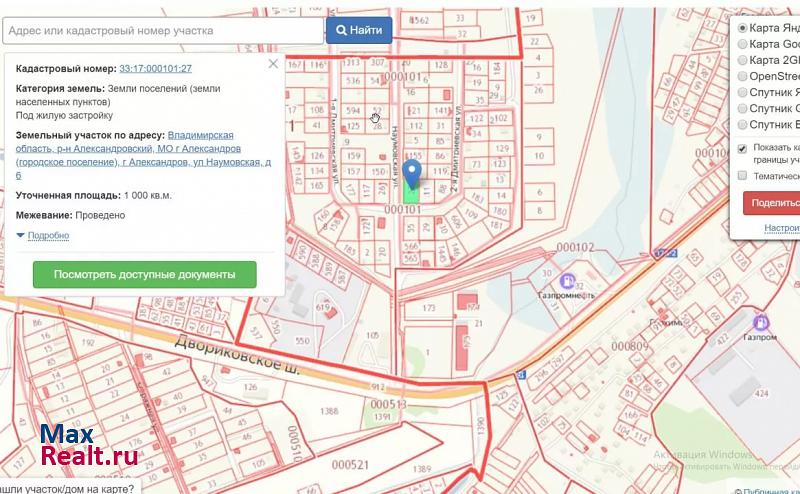The image size is (800, 494).
Task: Select Карта 2GIS map layer
Action: click(x=742, y=60)
